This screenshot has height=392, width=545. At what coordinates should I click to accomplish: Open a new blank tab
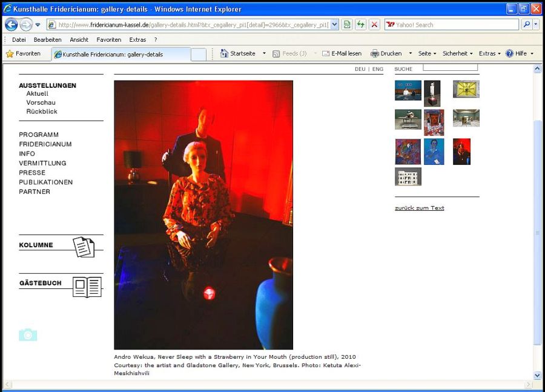tap(199, 55)
